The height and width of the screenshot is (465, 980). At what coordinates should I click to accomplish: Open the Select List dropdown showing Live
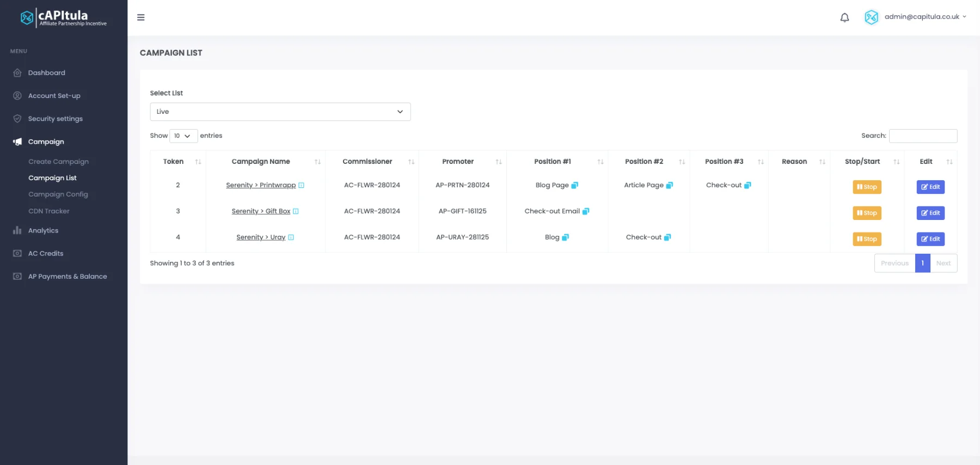pos(280,112)
